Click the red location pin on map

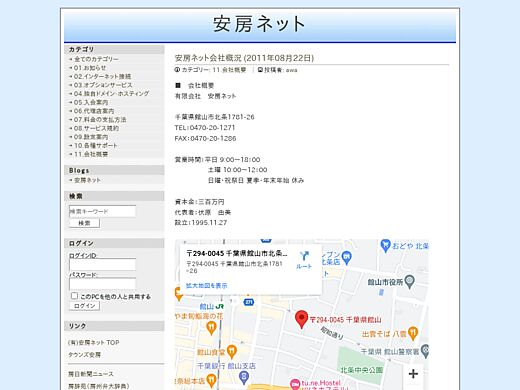click(301, 319)
